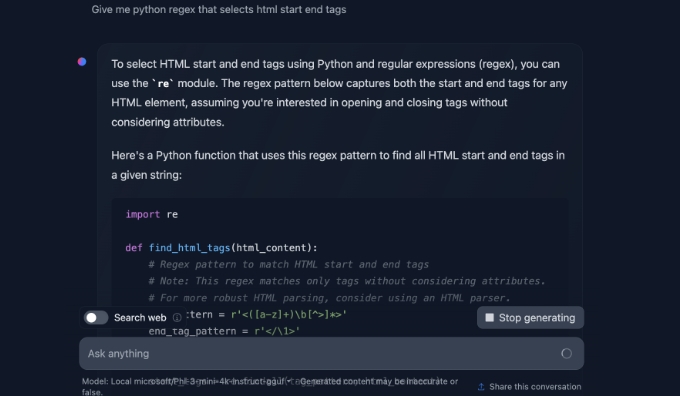Click the '# For more robust HTML parsing' comment
This screenshot has width=680, height=396.
pyautogui.click(x=329, y=298)
